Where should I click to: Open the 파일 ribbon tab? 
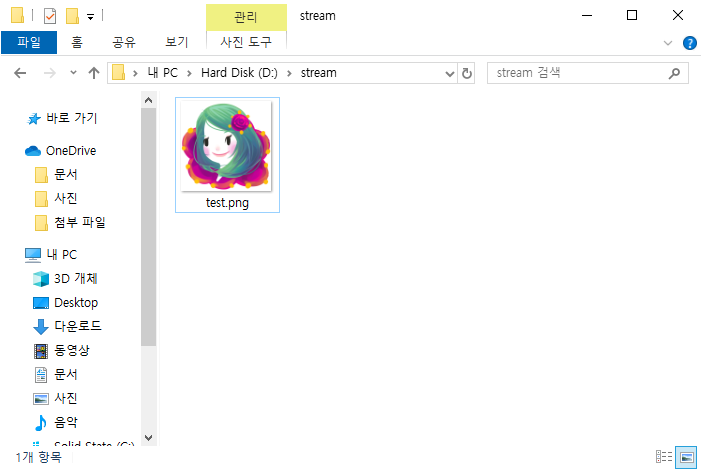(x=29, y=42)
